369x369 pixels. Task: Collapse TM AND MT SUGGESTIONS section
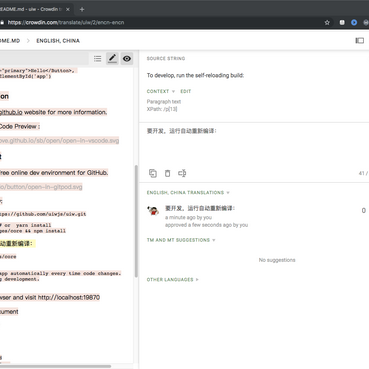[x=181, y=240]
